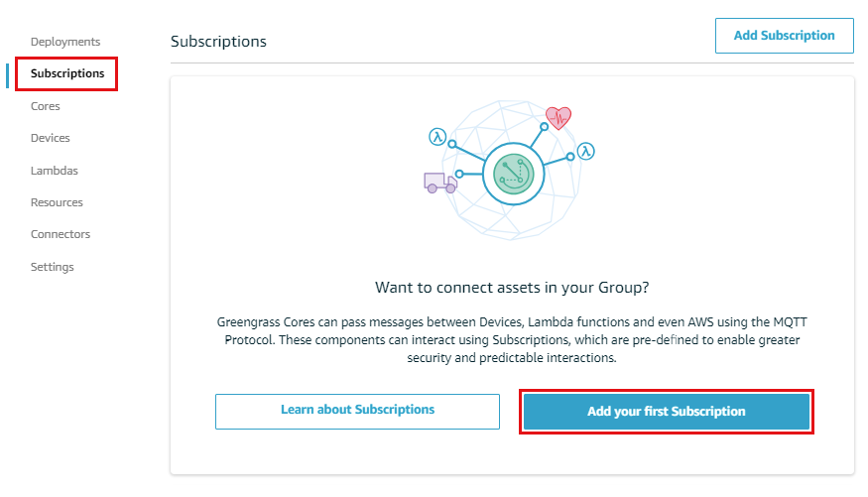Click the left lambda circle icon
This screenshot has width=868, height=497.
(437, 137)
